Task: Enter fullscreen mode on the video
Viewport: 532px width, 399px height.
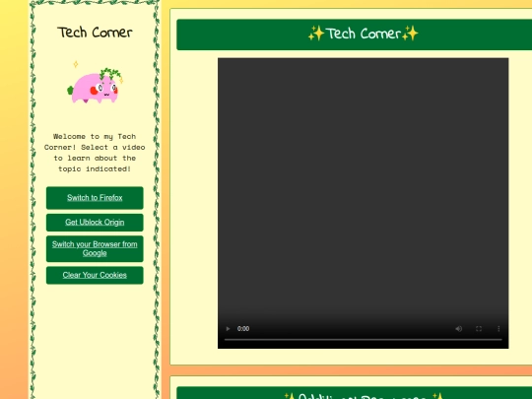Action: point(479,328)
